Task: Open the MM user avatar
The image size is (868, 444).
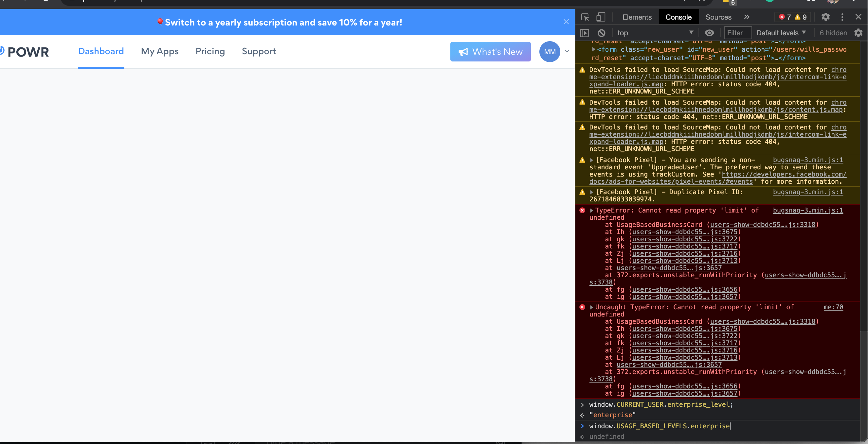Action: tap(550, 52)
